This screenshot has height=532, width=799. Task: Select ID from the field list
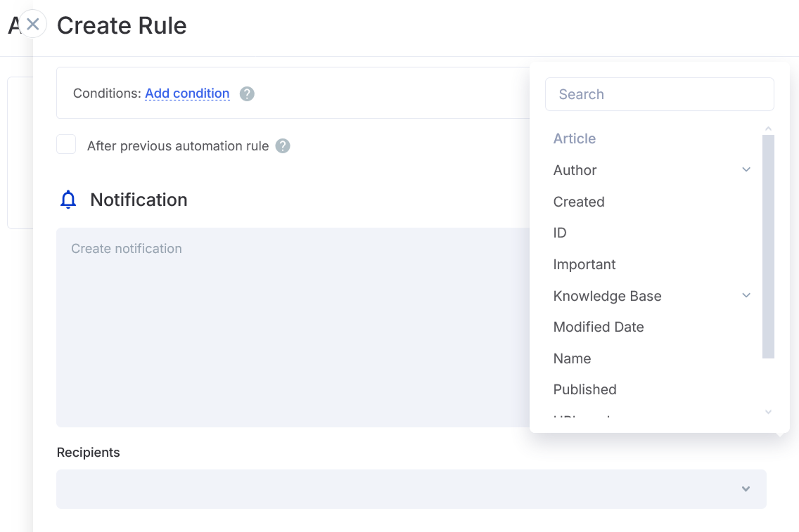[560, 233]
